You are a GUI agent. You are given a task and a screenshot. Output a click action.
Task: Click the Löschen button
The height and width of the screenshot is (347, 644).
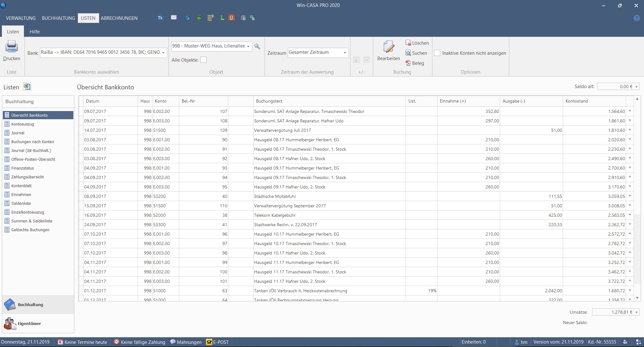click(x=417, y=43)
